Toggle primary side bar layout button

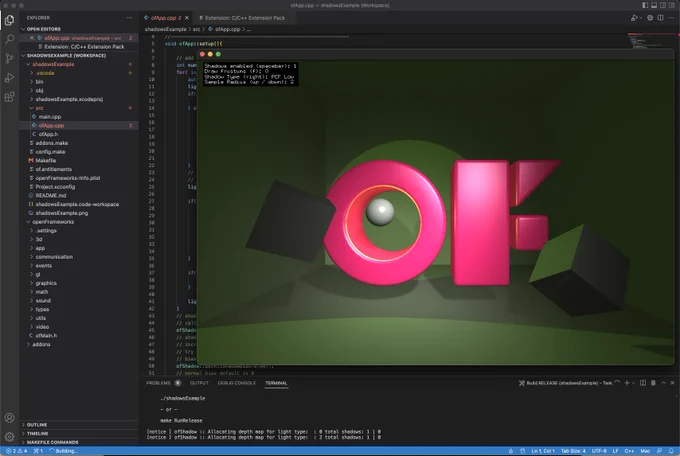click(x=645, y=5)
